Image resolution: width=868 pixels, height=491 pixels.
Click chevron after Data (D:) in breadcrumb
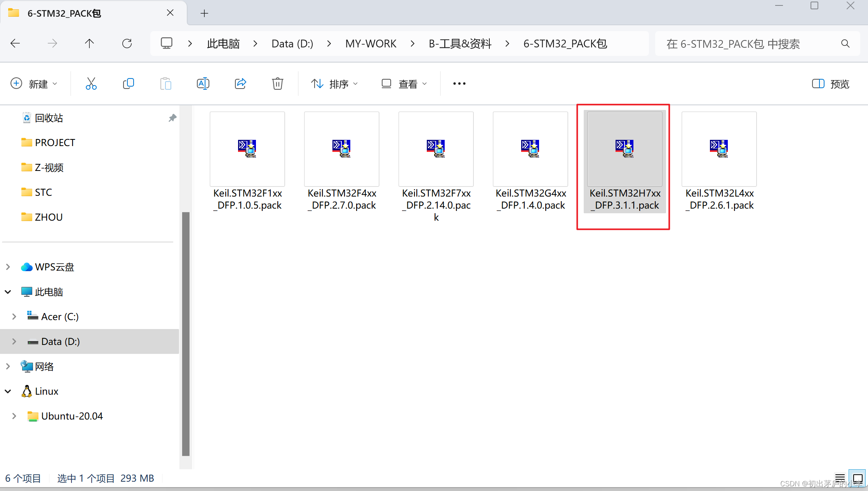coord(329,44)
